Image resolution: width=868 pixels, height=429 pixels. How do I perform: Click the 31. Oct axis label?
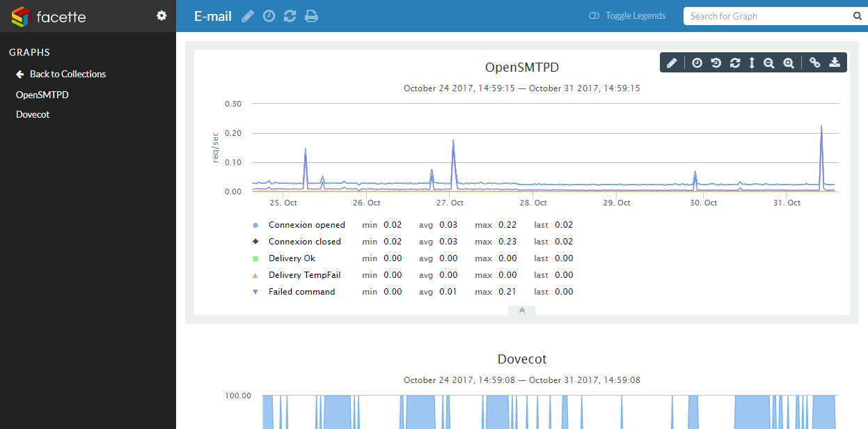[787, 203]
